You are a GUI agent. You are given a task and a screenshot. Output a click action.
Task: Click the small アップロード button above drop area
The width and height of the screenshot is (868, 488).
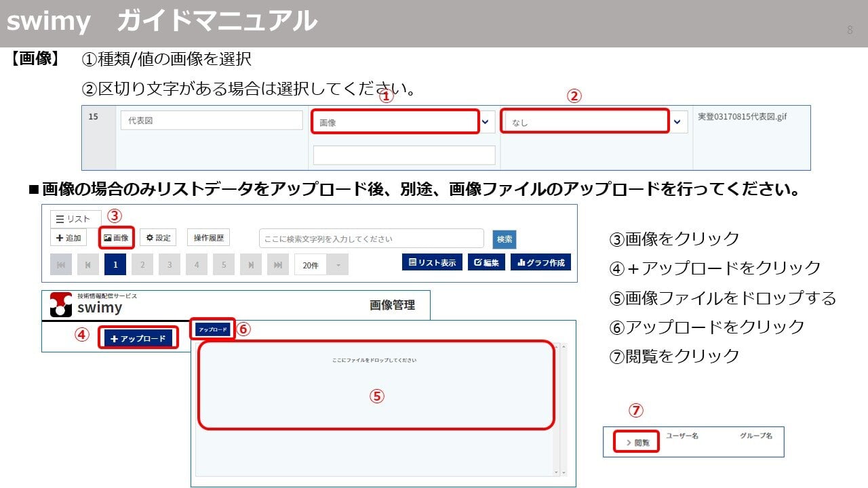[213, 329]
